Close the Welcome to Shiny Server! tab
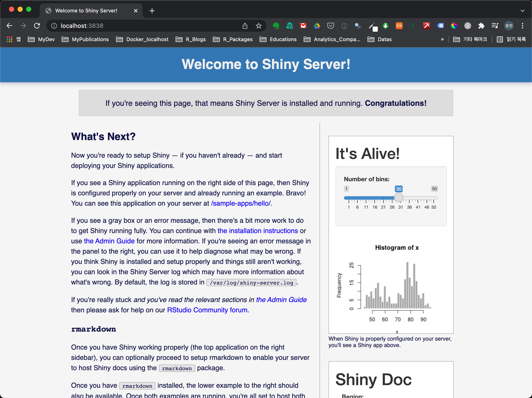The image size is (532, 398). point(136,11)
